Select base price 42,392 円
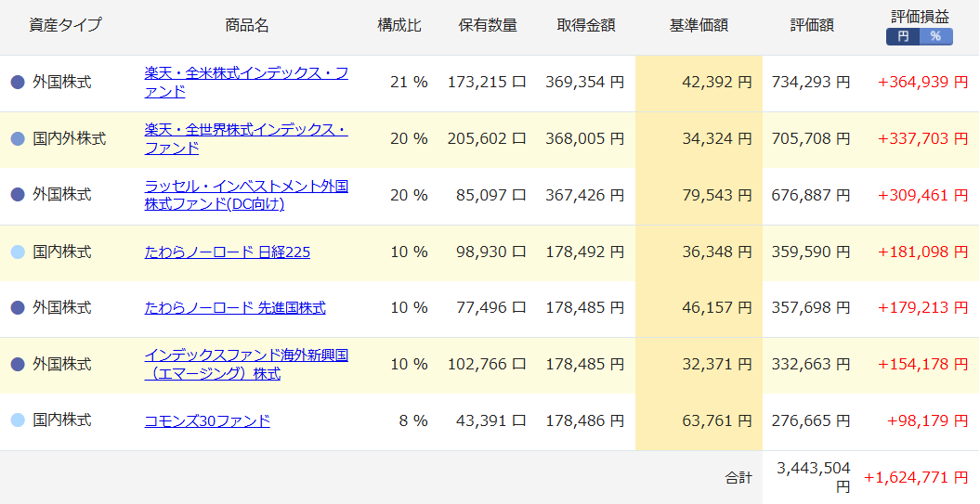Image resolution: width=980 pixels, height=504 pixels. 717,83
